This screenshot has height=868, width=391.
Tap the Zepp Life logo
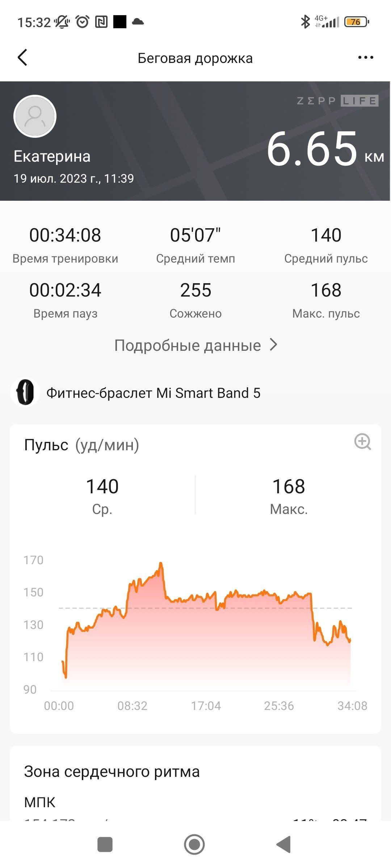pos(337,101)
